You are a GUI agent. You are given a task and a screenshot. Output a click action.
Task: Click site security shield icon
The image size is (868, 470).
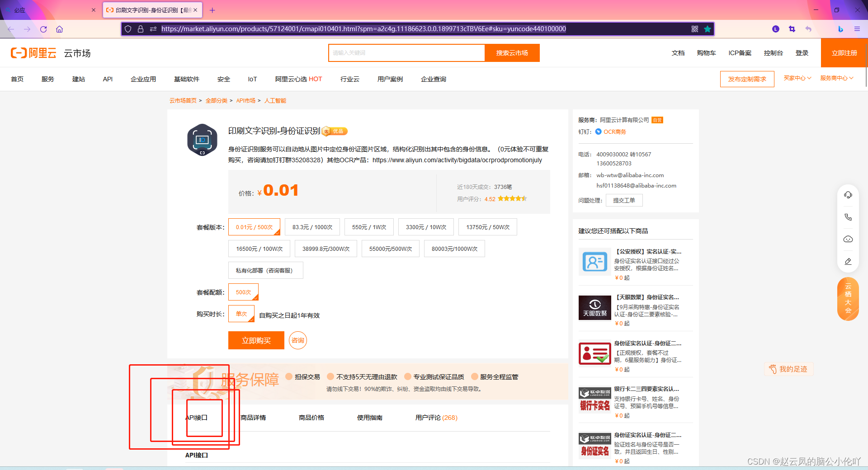click(128, 29)
